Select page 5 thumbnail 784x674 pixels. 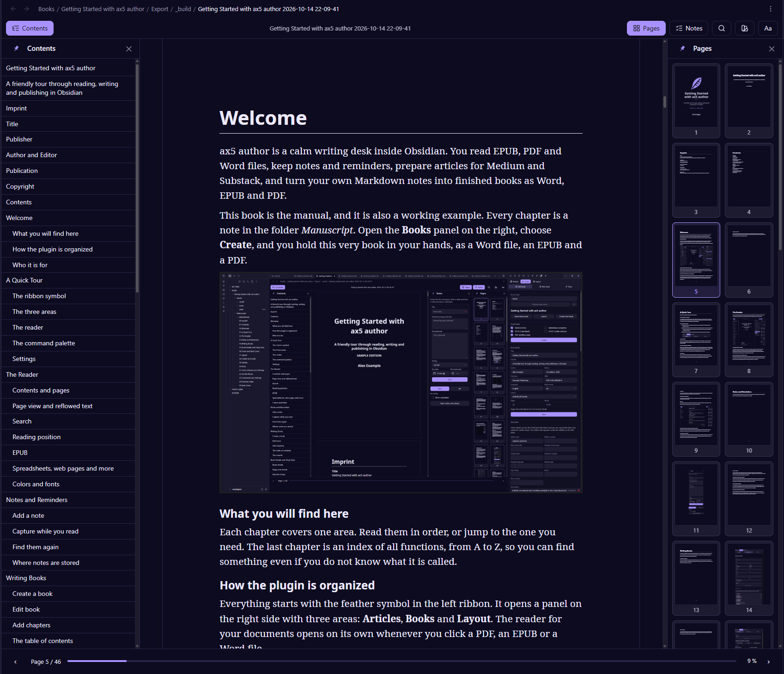coord(696,260)
